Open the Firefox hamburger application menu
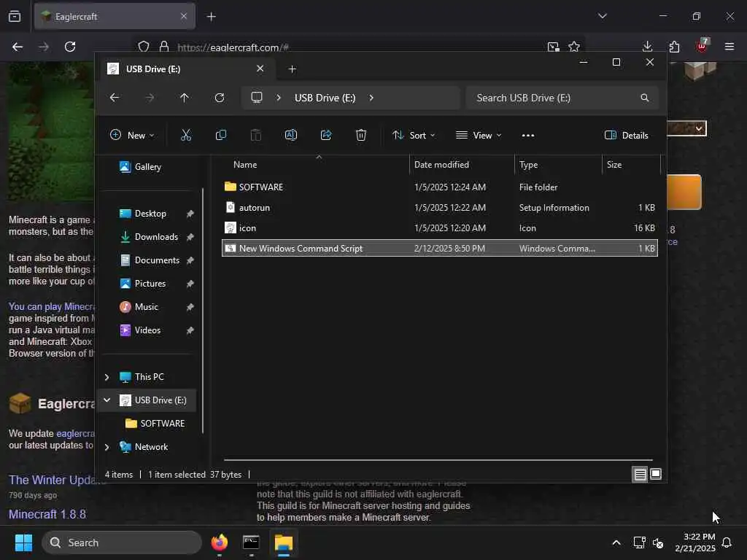 [729, 47]
